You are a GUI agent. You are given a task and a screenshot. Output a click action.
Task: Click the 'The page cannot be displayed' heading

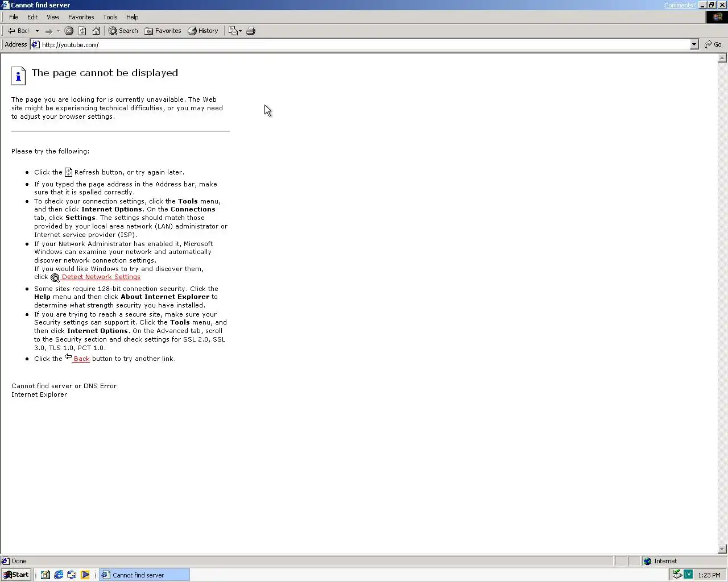(x=105, y=73)
